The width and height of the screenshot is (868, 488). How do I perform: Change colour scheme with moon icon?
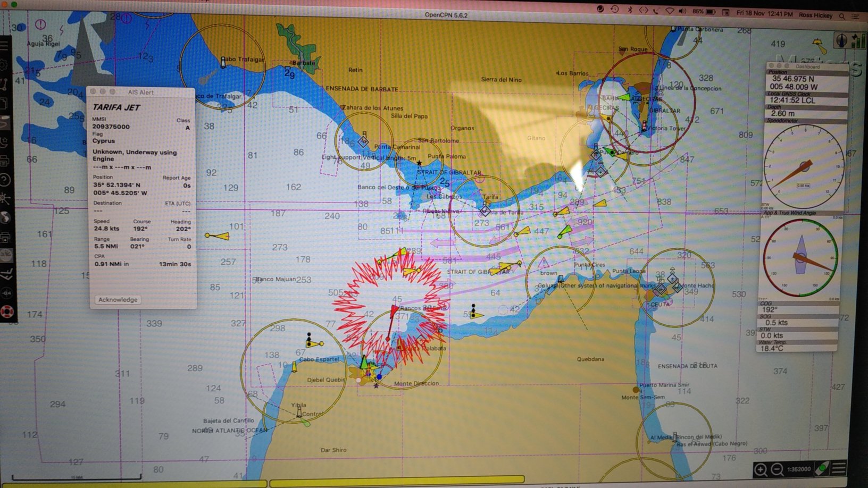click(4, 142)
